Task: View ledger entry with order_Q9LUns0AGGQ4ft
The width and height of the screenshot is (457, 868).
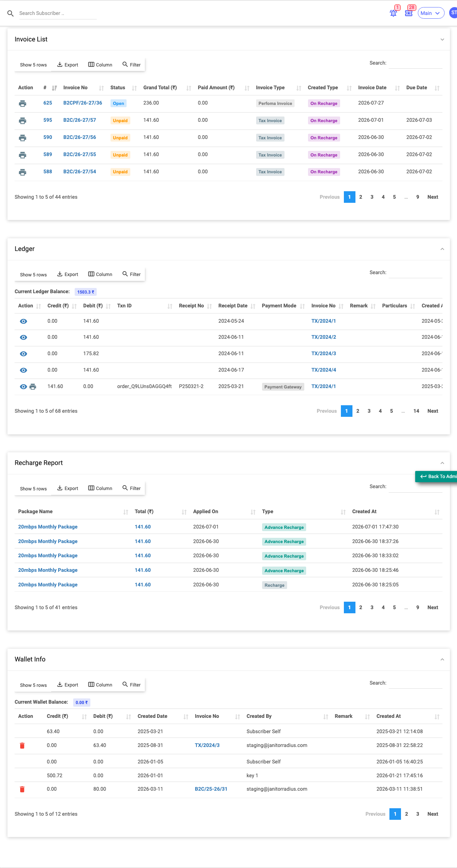Action: (23, 387)
